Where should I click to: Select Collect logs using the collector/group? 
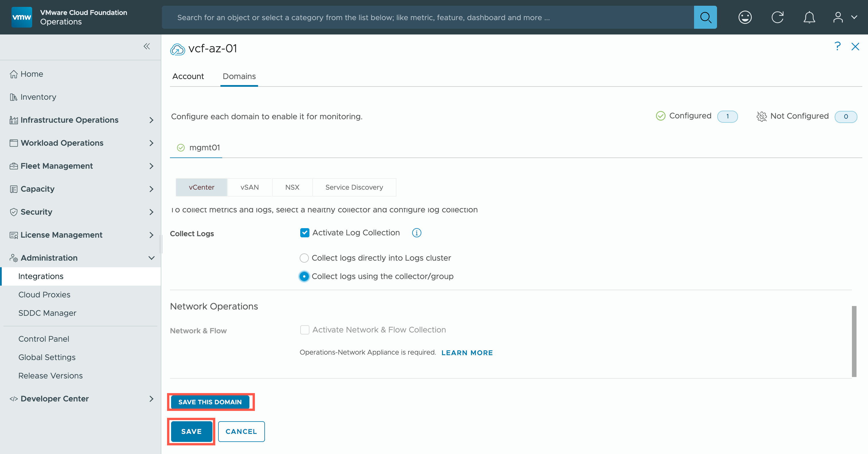[x=304, y=276]
